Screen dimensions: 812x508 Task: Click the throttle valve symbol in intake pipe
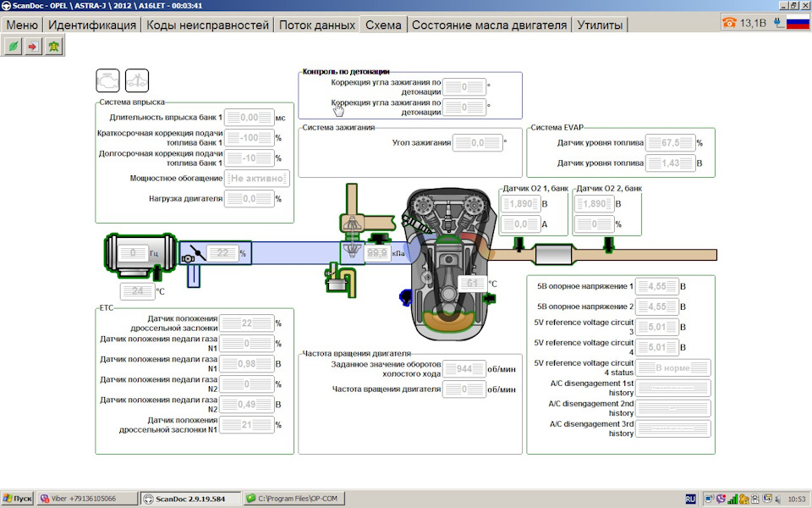point(198,253)
